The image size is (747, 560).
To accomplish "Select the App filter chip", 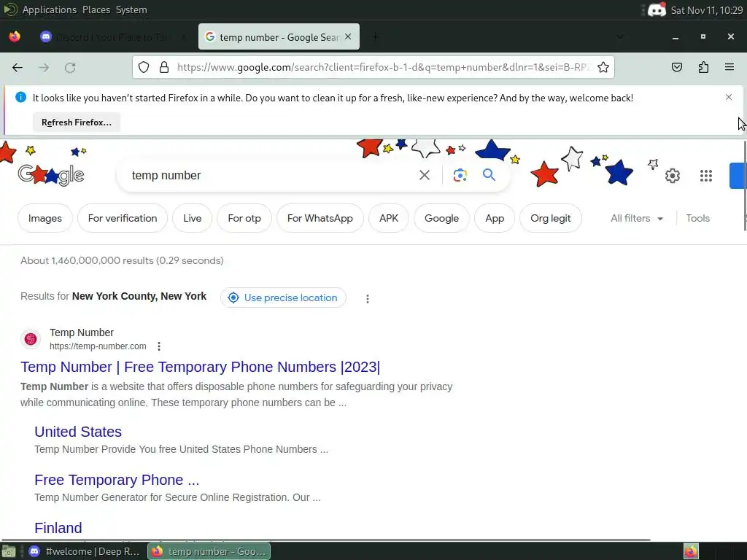I will click(x=495, y=218).
